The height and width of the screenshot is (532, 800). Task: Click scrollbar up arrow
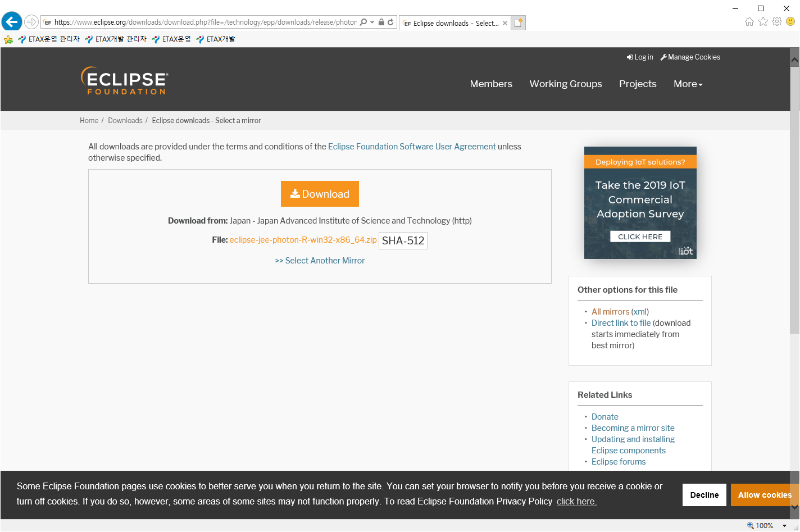794,59
